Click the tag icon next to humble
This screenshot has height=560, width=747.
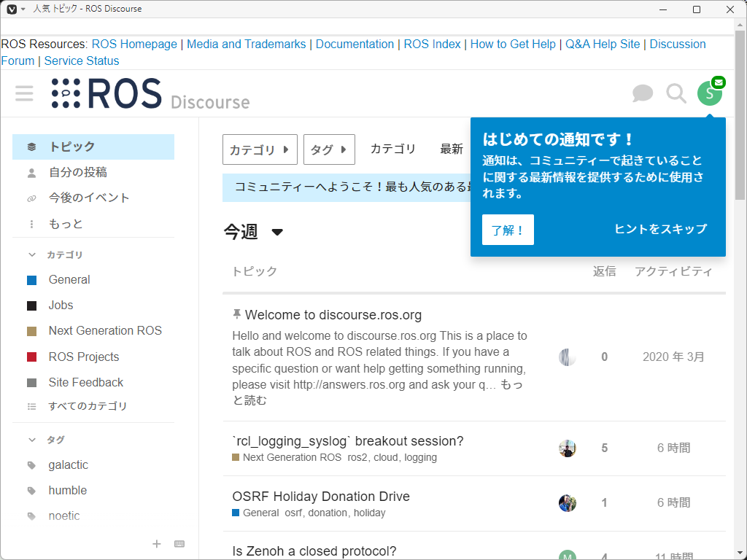tap(31, 491)
